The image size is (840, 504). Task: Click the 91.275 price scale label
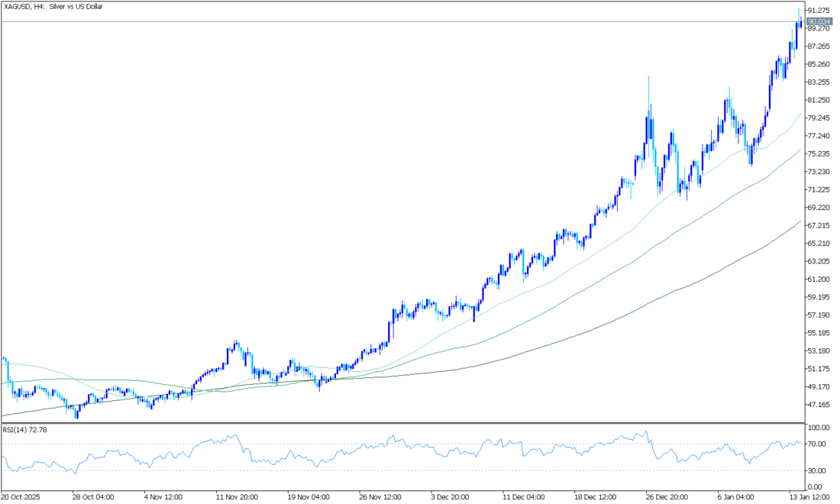pyautogui.click(x=819, y=11)
